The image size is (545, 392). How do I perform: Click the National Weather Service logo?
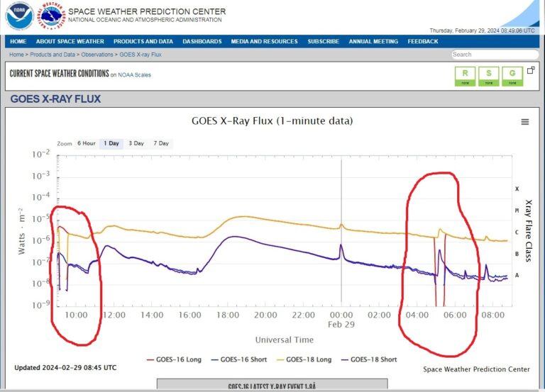click(x=51, y=16)
